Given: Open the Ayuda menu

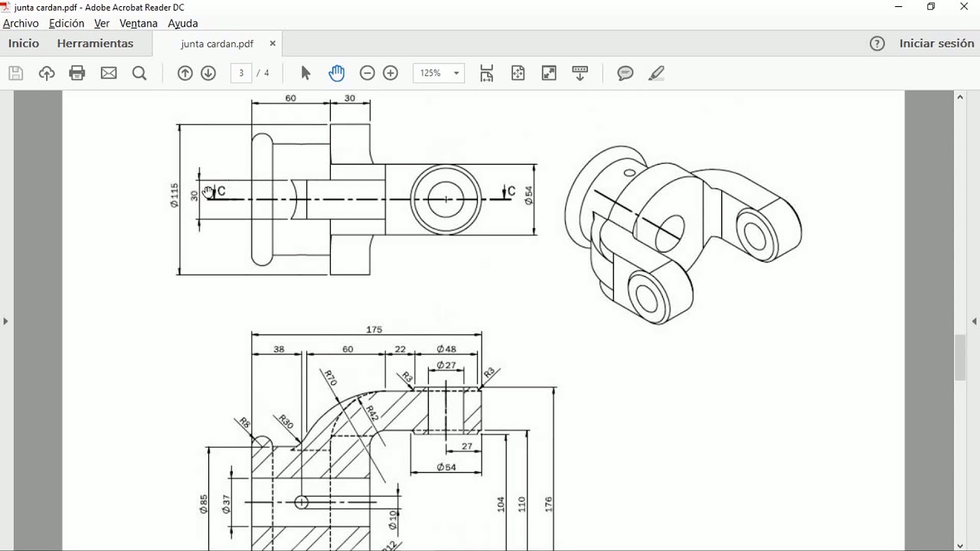Looking at the screenshot, I should pos(183,24).
